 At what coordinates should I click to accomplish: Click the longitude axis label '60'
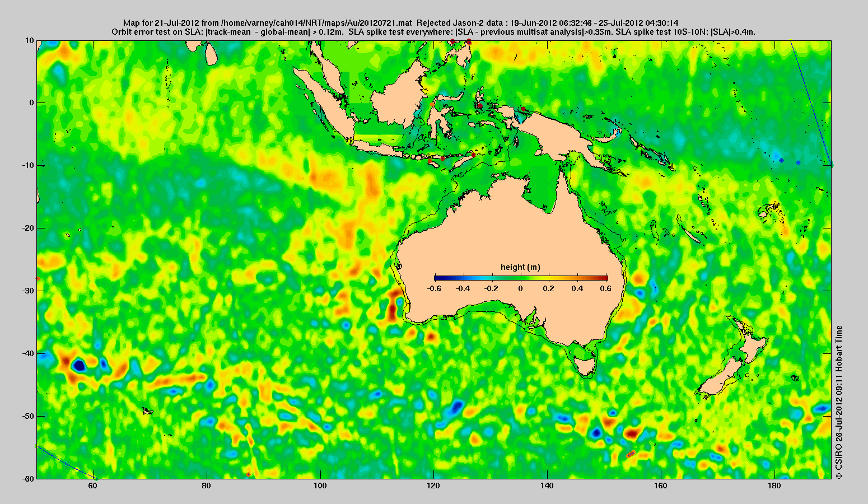pyautogui.click(x=94, y=486)
